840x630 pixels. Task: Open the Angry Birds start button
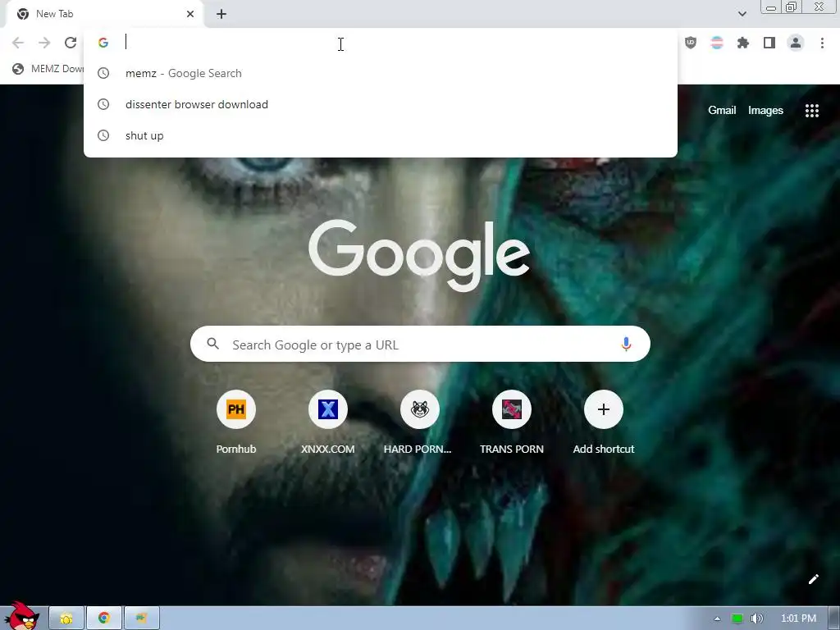21,616
